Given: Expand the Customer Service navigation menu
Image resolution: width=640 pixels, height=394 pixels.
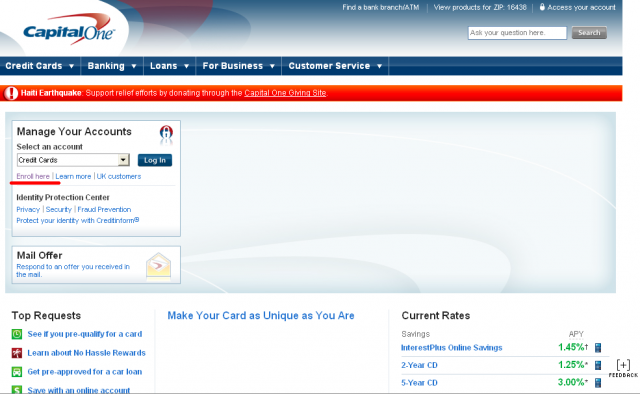Looking at the screenshot, I should coord(335,66).
